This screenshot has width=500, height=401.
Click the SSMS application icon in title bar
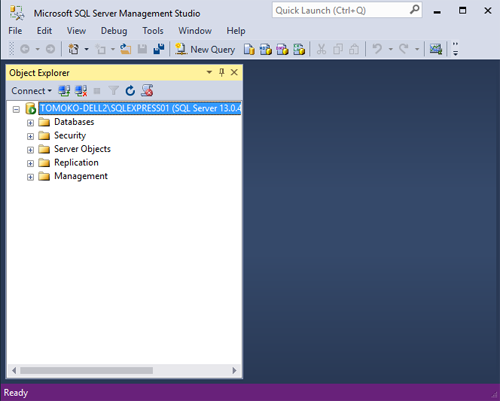[17, 13]
